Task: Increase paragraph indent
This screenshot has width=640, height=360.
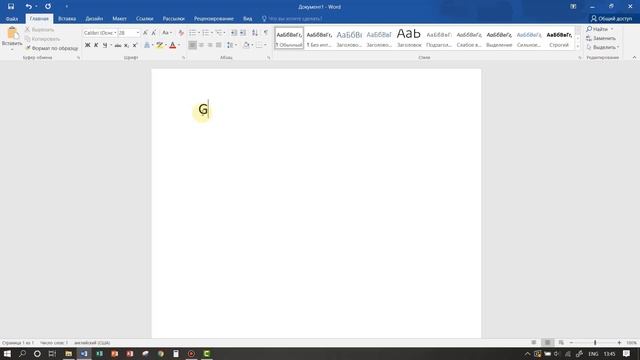Action: 243,33
